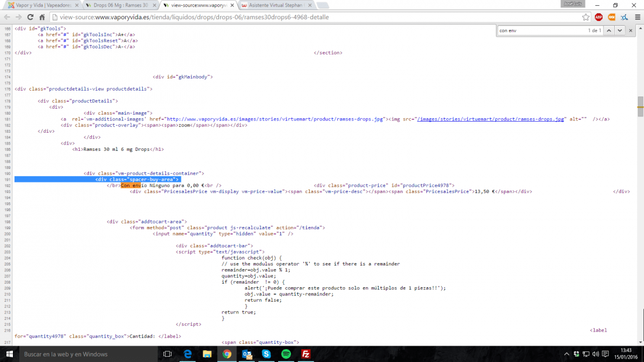Close the view-source tab
This screenshot has height=362, width=644.
(232, 5)
